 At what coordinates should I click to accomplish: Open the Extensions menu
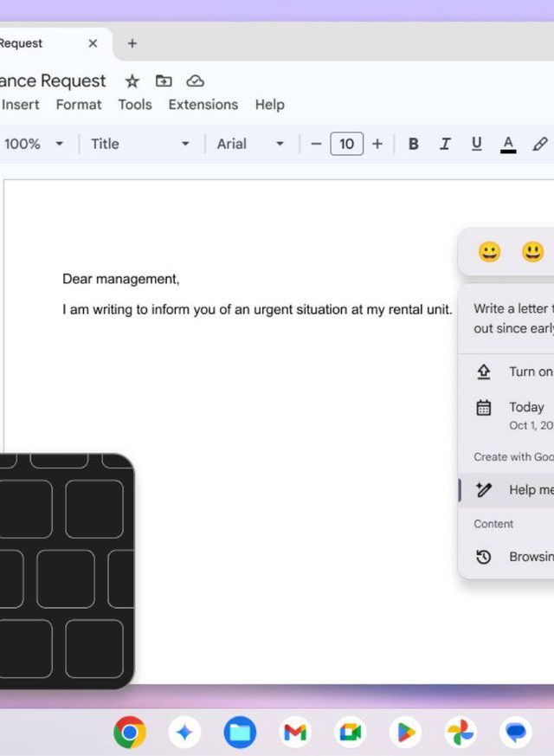(203, 104)
